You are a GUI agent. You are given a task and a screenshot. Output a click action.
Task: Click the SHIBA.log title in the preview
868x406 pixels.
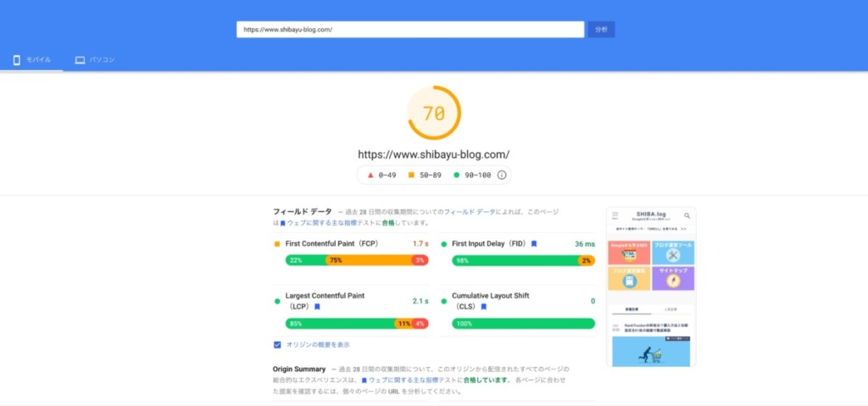point(651,214)
